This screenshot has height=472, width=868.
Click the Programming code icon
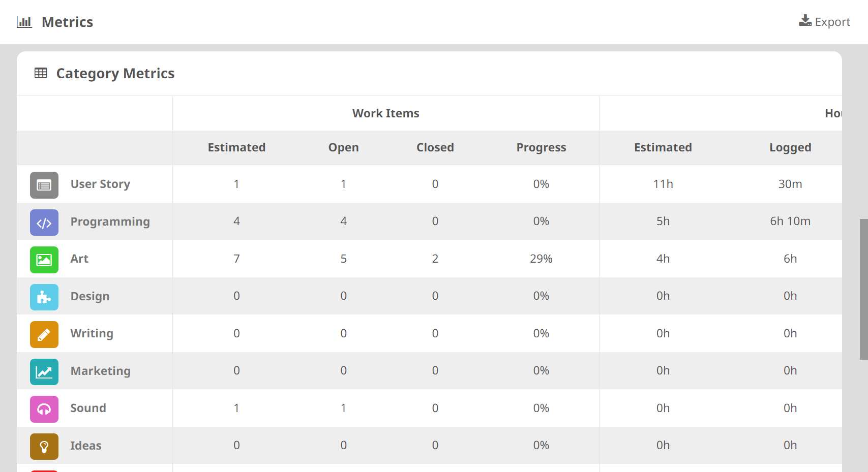pos(44,222)
